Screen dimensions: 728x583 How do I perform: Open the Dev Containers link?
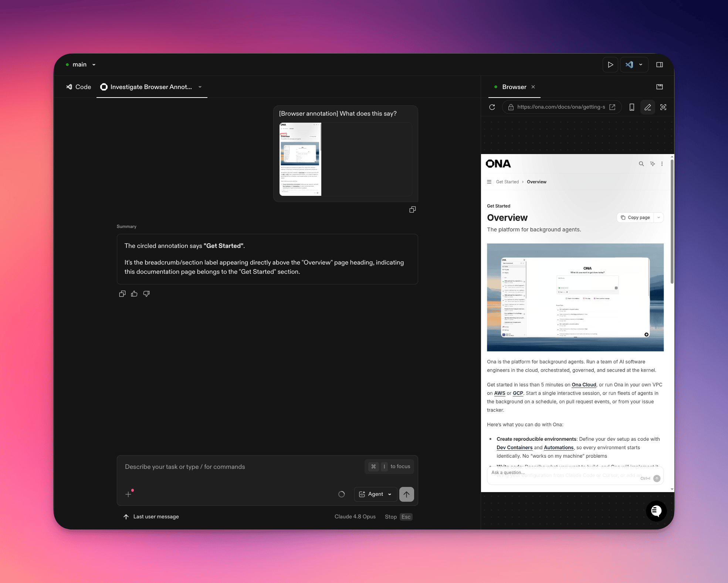tap(514, 447)
